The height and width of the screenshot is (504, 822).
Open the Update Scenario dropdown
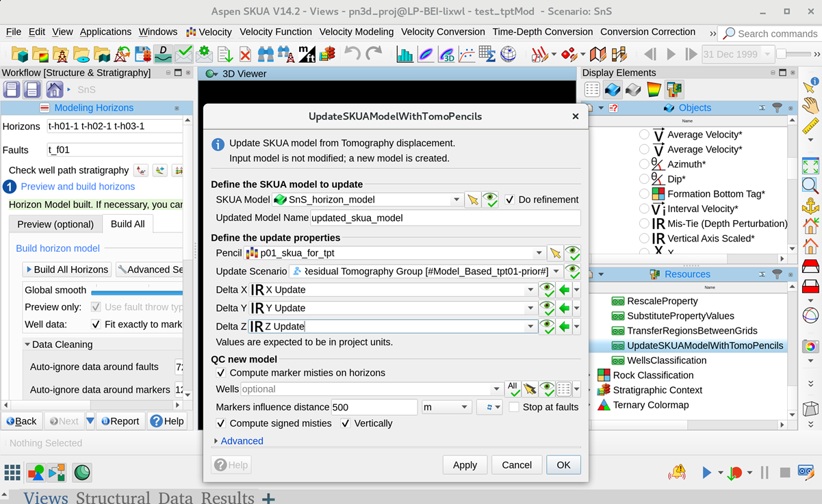(x=556, y=271)
